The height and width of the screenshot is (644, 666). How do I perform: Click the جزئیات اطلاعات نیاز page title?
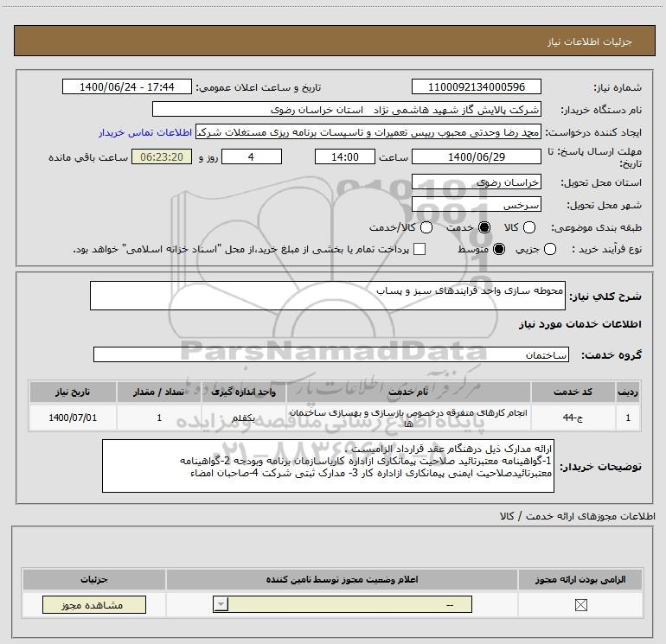pyautogui.click(x=590, y=41)
